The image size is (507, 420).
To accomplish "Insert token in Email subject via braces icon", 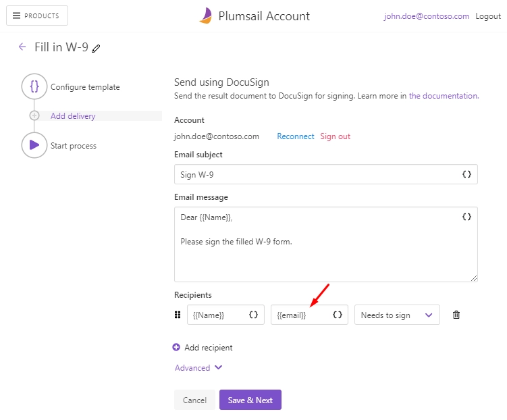I will [466, 174].
